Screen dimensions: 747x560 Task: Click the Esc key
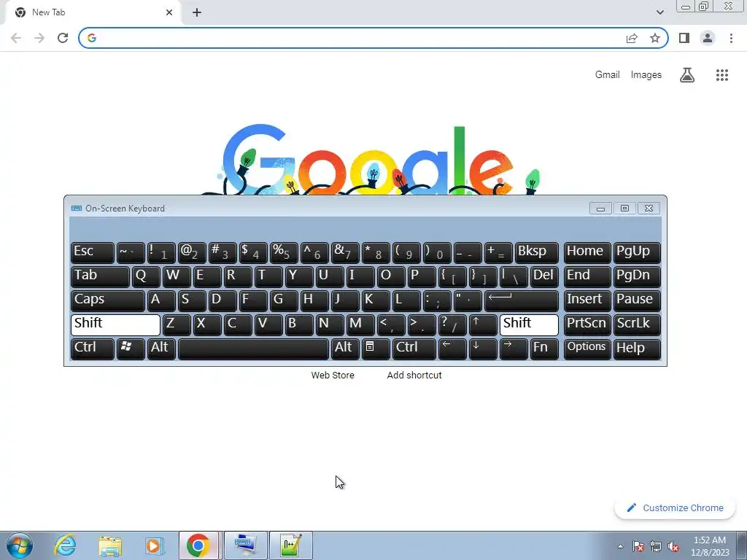coord(93,253)
